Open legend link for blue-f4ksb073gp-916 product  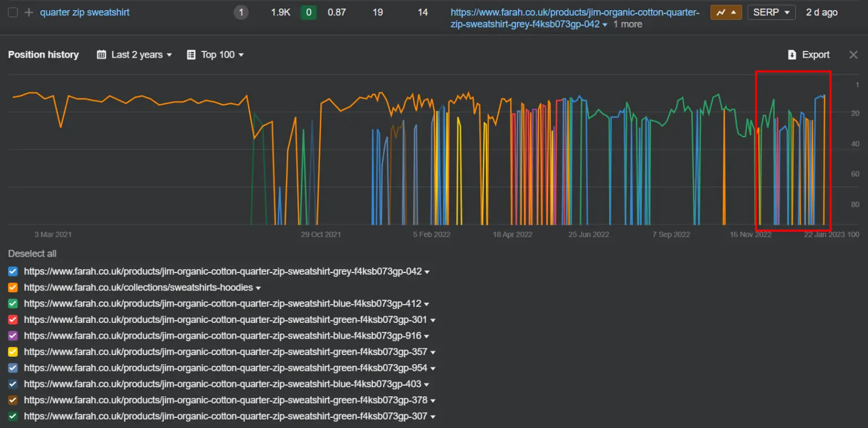tap(223, 336)
